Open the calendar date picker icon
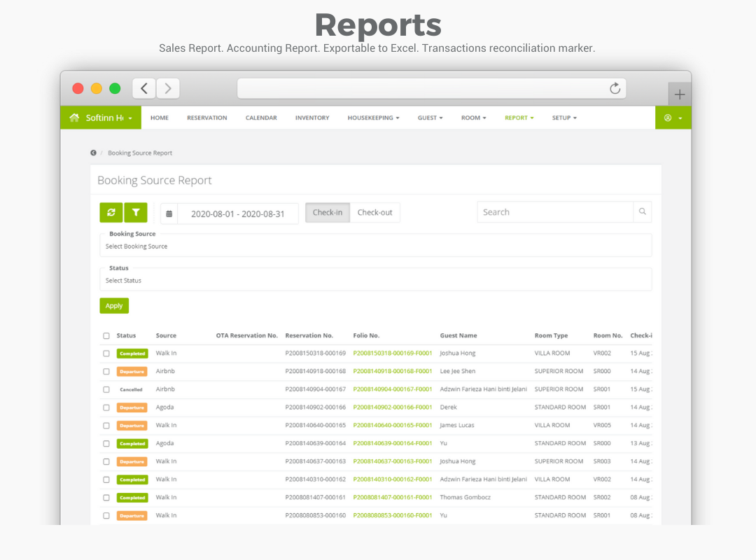Screen dimensions: 756x560 [169, 213]
